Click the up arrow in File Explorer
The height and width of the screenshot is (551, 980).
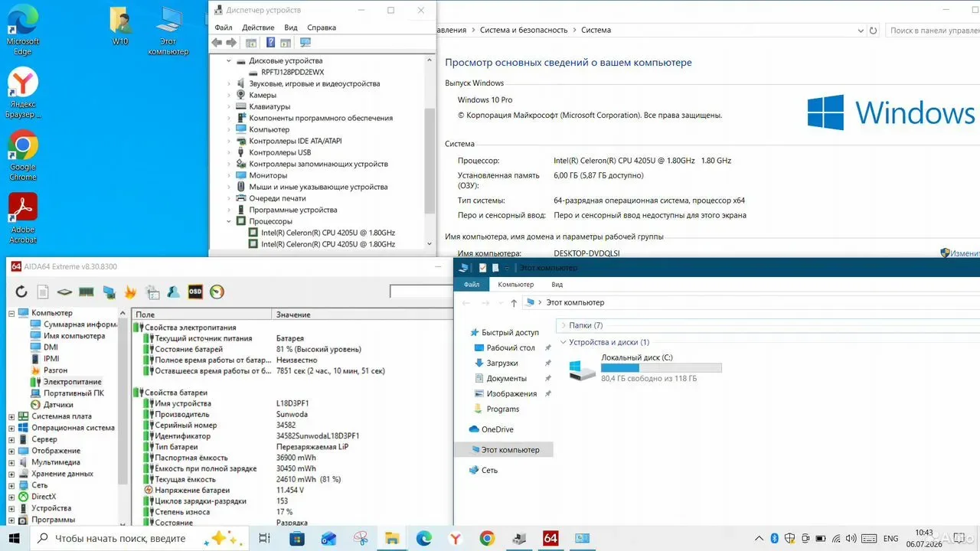pos(513,303)
